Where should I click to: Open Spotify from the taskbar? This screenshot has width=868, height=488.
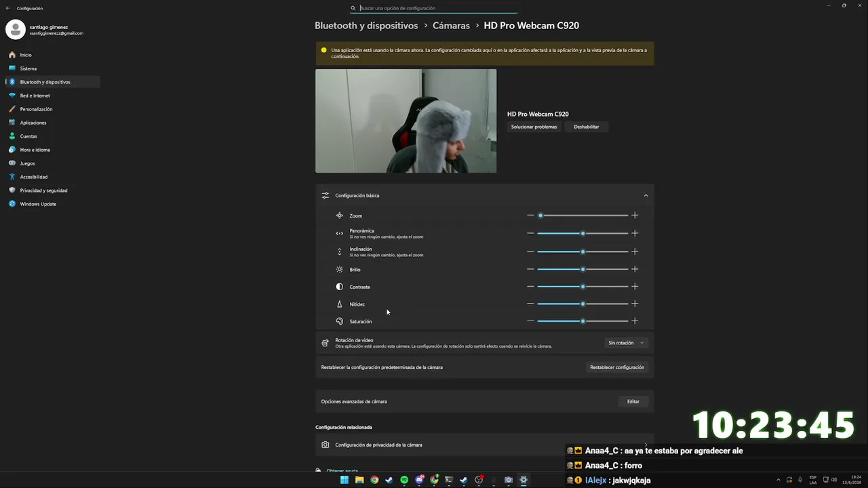point(404,480)
